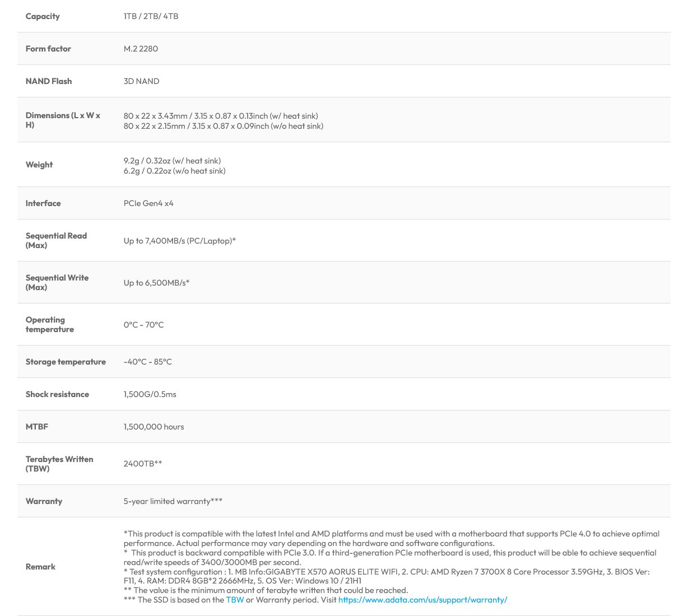This screenshot has height=616, width=688.
Task: Select the Capacity row label
Action: coord(43,16)
